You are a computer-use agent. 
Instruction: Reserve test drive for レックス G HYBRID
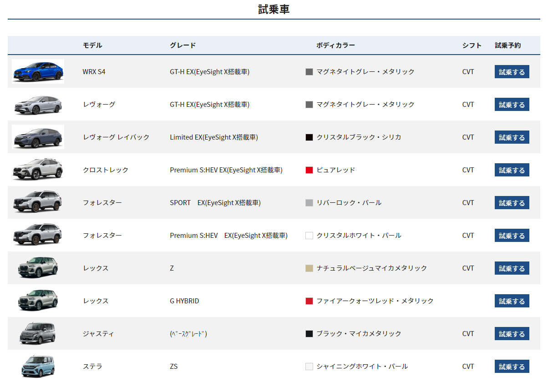click(x=512, y=301)
